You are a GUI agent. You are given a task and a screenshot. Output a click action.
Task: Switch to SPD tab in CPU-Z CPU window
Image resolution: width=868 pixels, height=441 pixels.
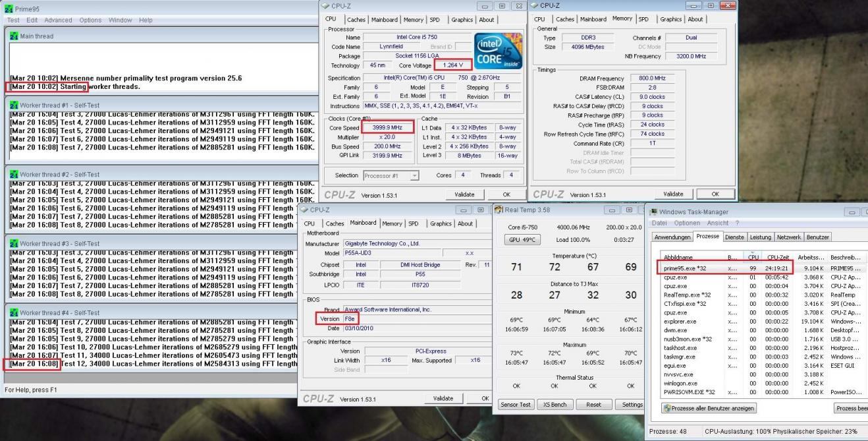tap(435, 20)
